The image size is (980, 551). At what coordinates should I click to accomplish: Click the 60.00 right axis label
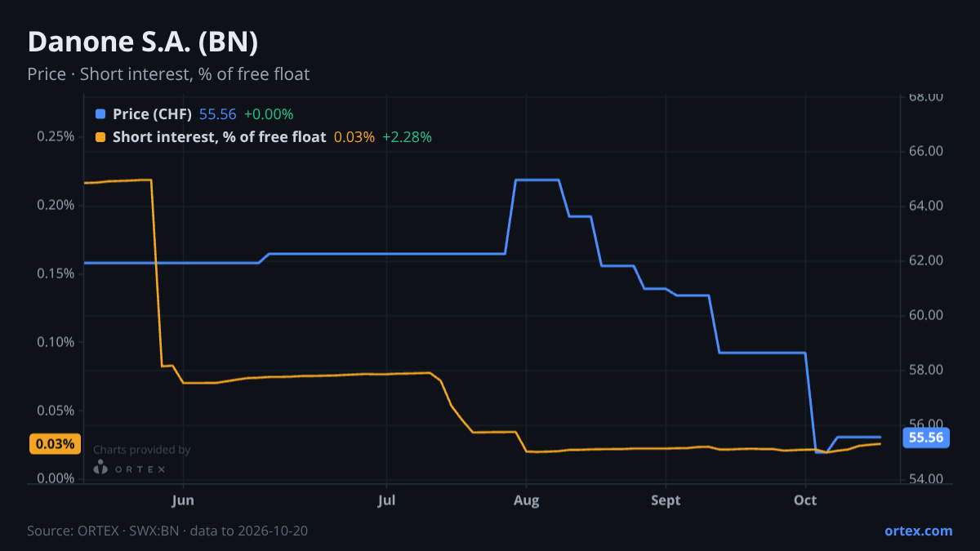click(x=926, y=316)
